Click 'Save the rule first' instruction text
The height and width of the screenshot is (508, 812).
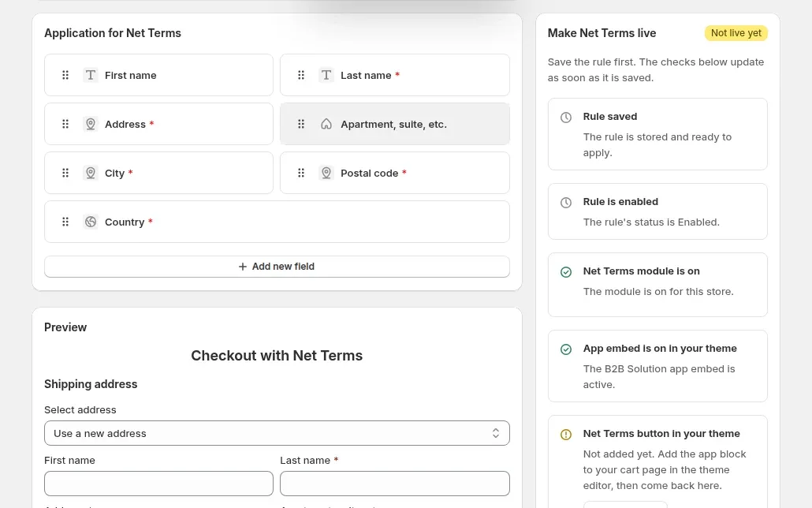(656, 70)
